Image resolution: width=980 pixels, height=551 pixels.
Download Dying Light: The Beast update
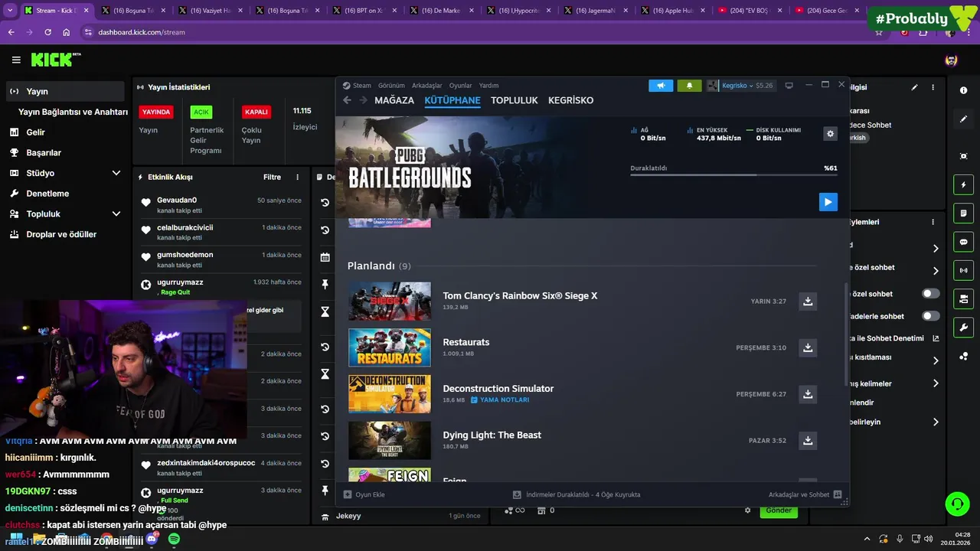(808, 441)
